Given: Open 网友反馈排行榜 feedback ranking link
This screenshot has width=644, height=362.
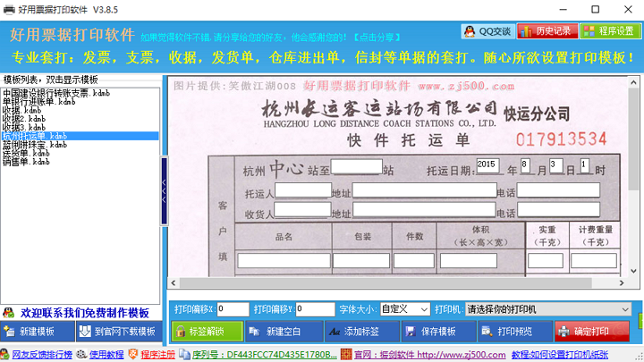Looking at the screenshot, I should click(x=42, y=355).
